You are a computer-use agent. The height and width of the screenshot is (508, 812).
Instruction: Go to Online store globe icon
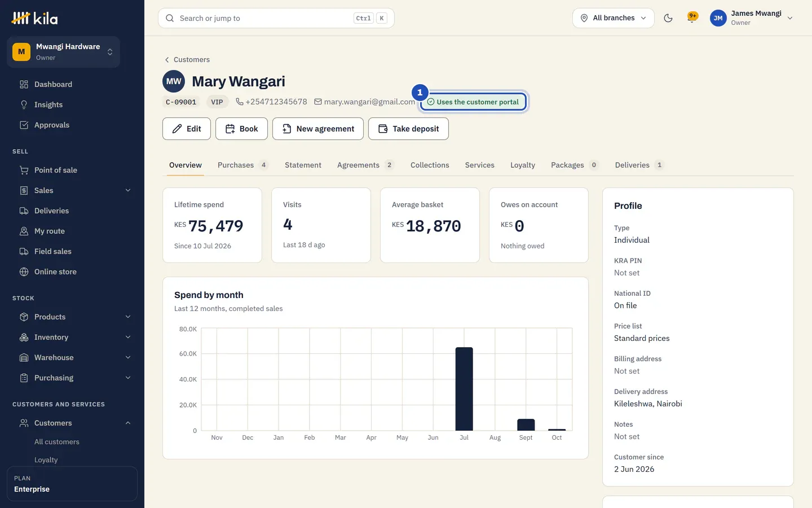point(24,271)
